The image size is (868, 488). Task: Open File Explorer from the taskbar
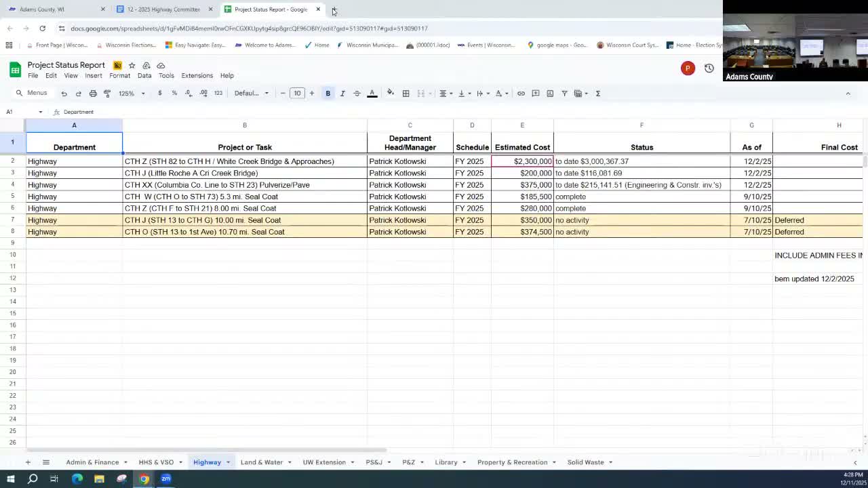(x=99, y=479)
